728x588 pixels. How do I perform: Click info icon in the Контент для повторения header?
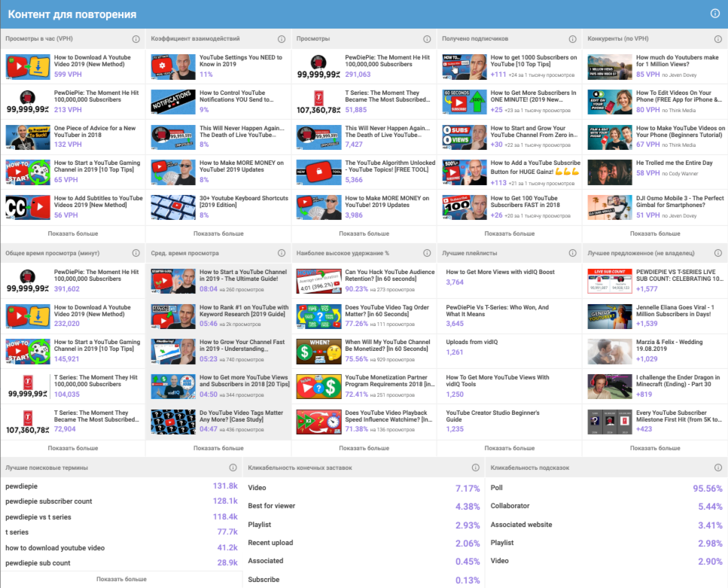point(715,14)
